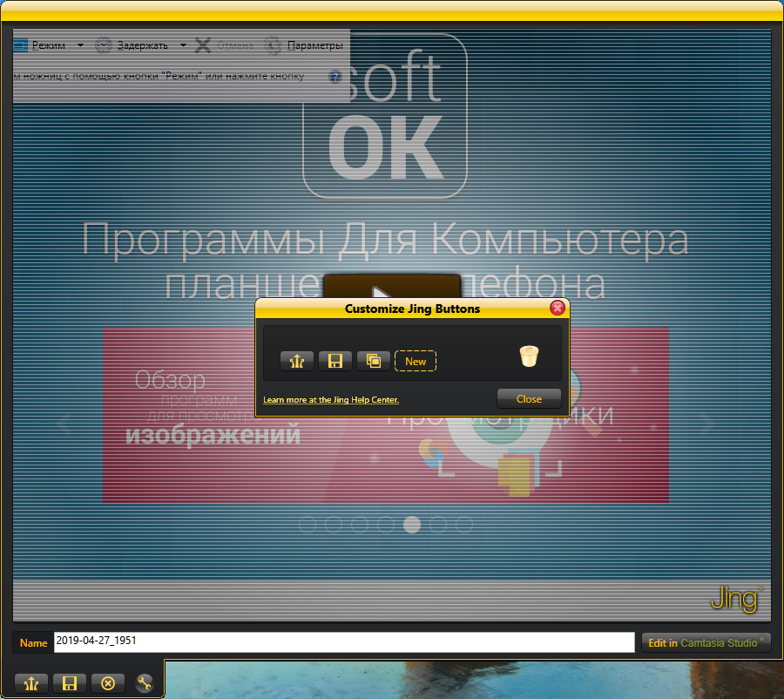
Task: Click the Name label
Action: (x=33, y=643)
